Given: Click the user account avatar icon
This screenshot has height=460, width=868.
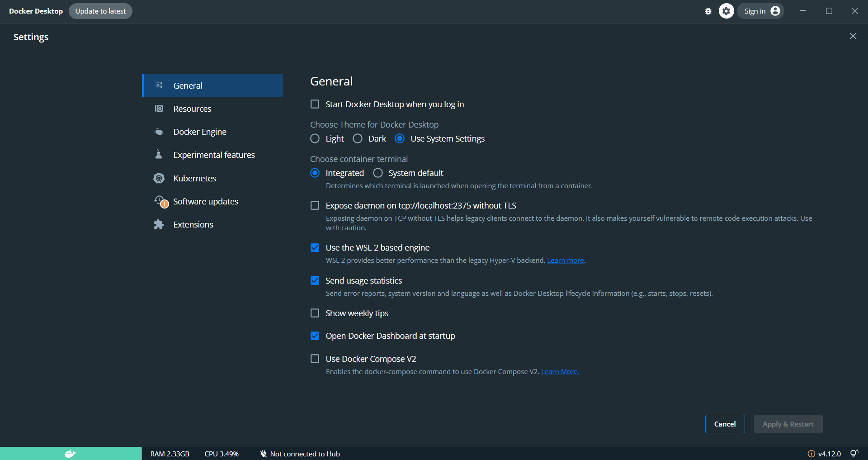Looking at the screenshot, I should click(x=775, y=11).
